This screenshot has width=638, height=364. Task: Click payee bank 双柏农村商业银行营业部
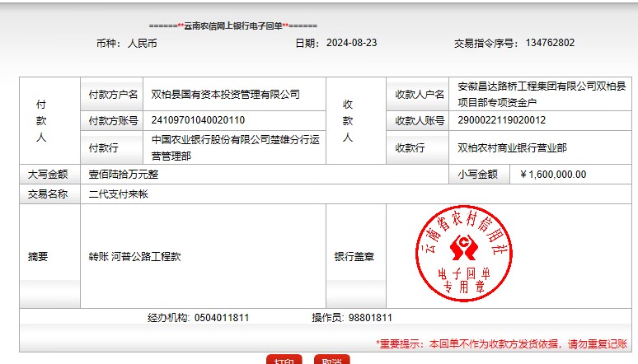coord(512,148)
